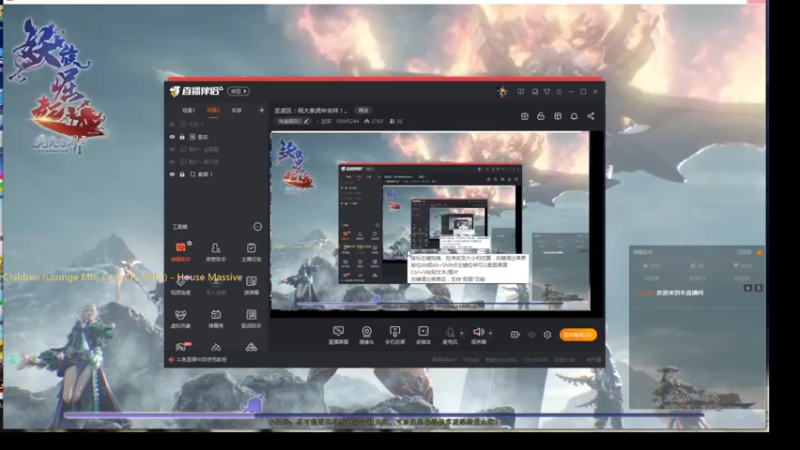Click the purple progress bar inside the preview
Image resolution: width=800 pixels, height=450 pixels.
430,304
